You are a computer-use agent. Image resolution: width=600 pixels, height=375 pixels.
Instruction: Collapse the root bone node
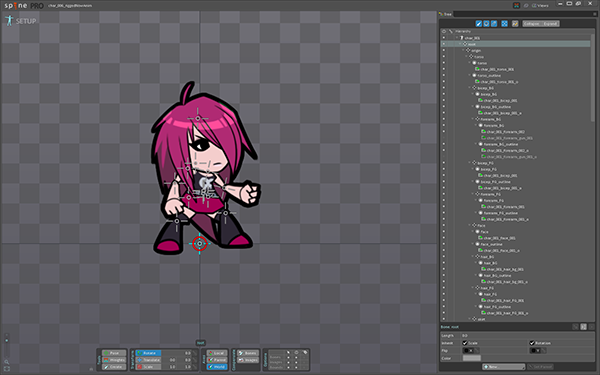(460, 44)
